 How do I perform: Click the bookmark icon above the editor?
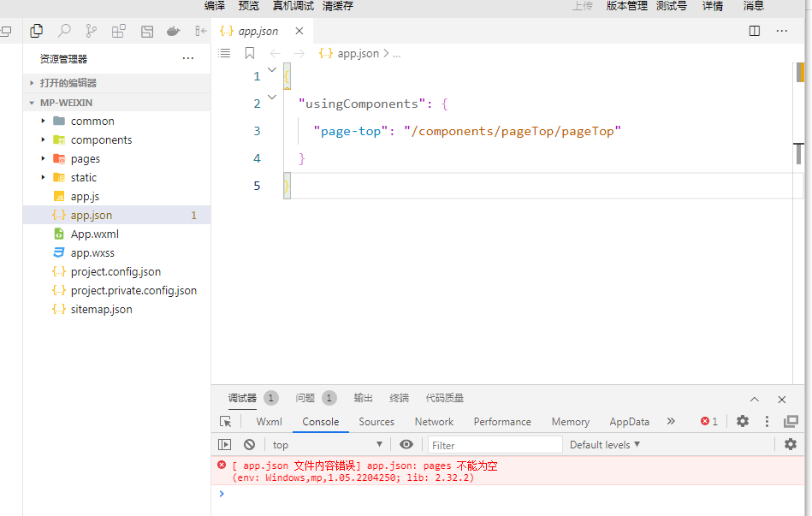pos(249,53)
